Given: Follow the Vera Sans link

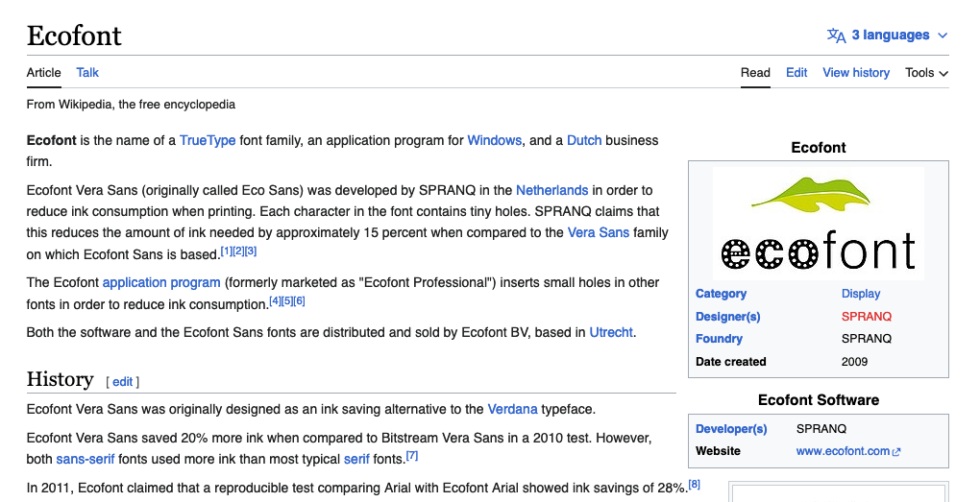Looking at the screenshot, I should (x=599, y=233).
